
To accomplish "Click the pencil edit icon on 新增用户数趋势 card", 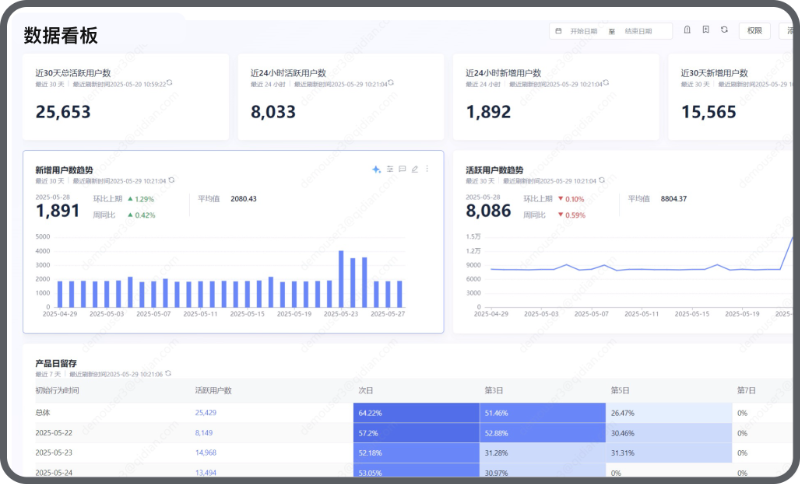I will [x=415, y=169].
